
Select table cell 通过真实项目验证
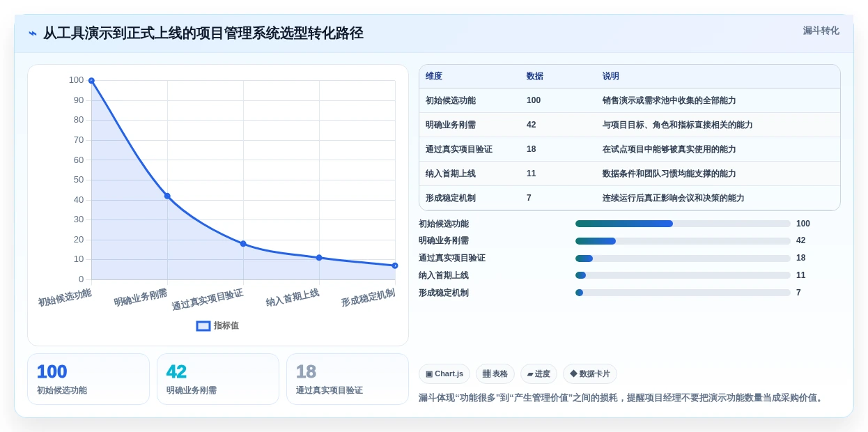(459, 149)
